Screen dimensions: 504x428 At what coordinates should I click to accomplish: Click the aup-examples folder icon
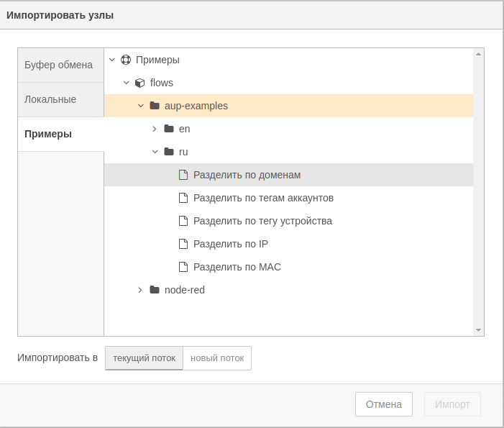pyautogui.click(x=155, y=106)
